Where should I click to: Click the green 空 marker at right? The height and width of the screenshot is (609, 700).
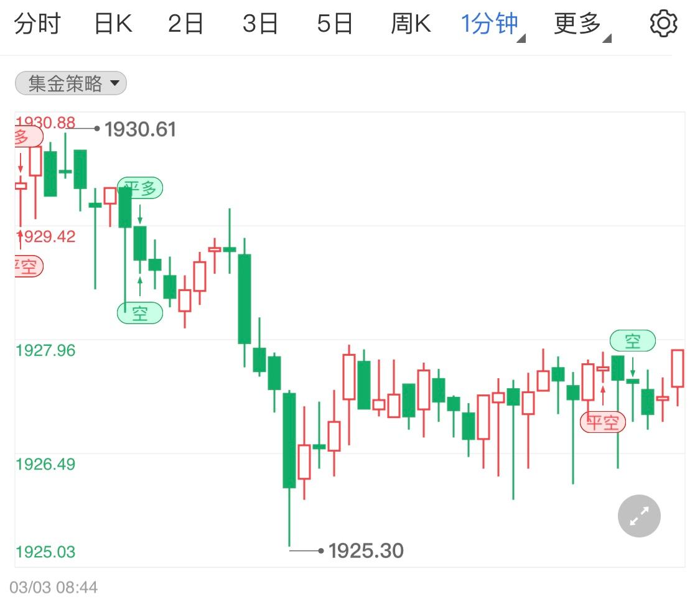coord(633,341)
